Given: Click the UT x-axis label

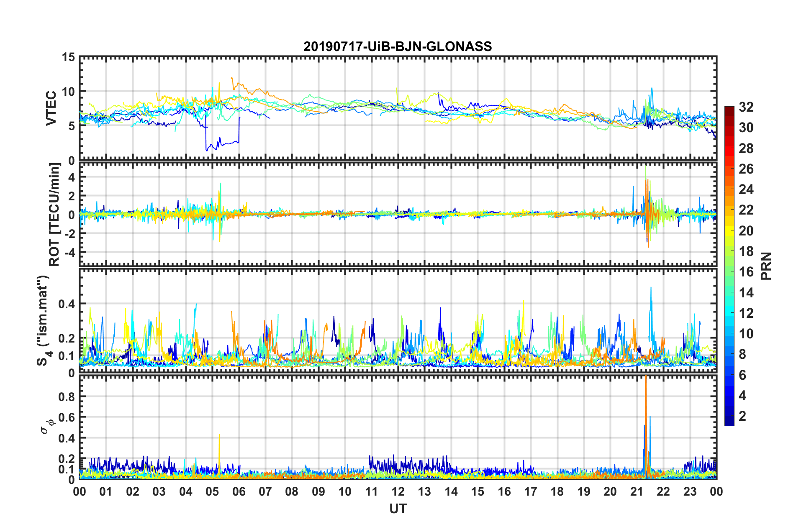Looking at the screenshot, I should pos(398,509).
